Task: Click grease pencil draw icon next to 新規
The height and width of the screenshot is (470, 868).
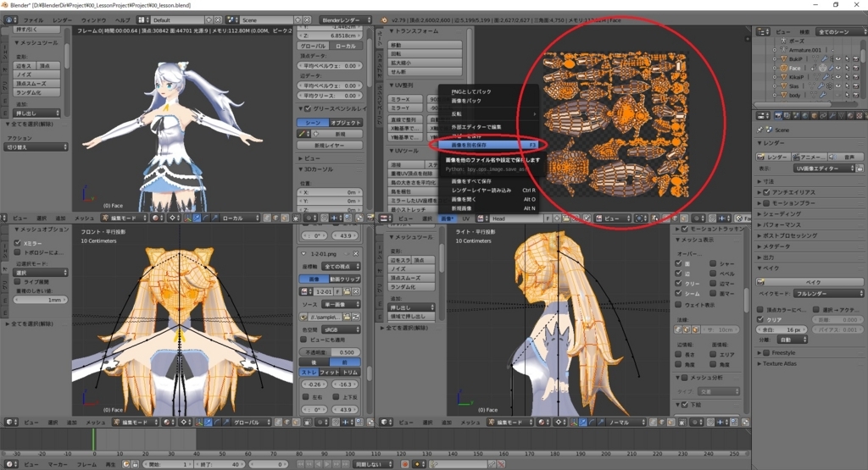Action: [303, 134]
